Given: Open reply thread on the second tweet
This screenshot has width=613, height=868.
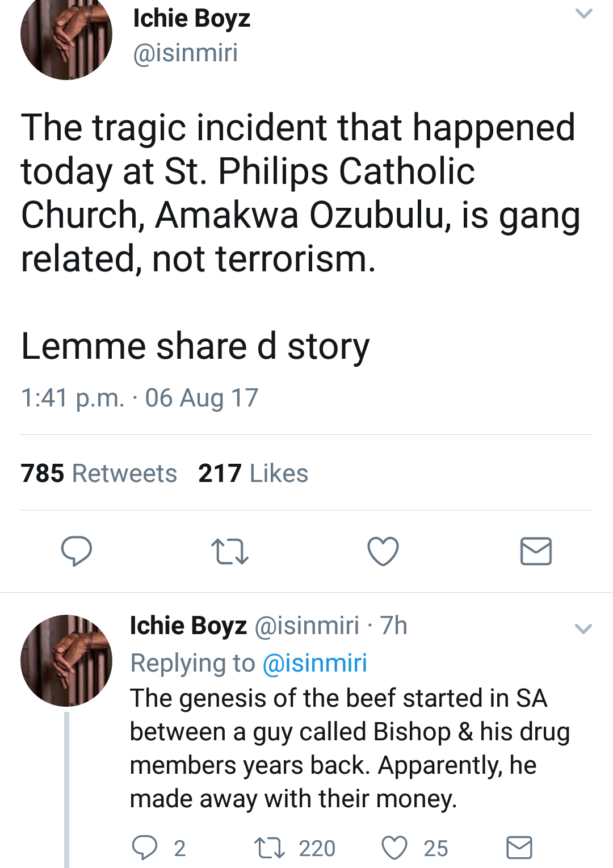Looking at the screenshot, I should coord(145,848).
